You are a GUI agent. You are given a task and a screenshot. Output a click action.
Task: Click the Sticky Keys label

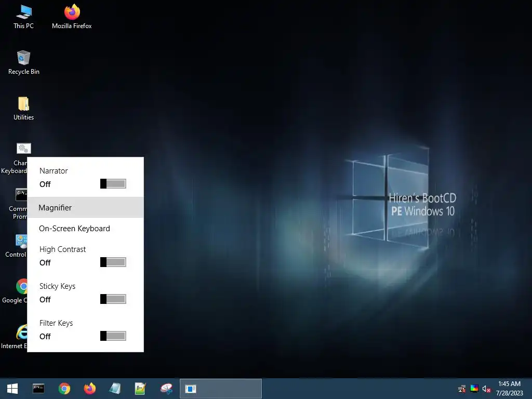(x=57, y=286)
